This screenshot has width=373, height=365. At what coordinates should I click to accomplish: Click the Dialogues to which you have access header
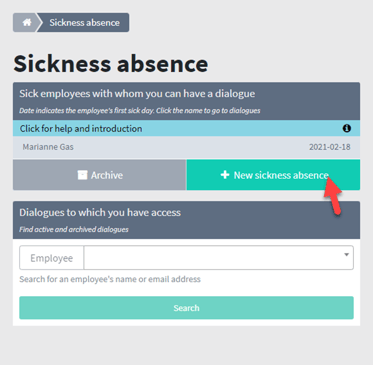pyautogui.click(x=100, y=212)
